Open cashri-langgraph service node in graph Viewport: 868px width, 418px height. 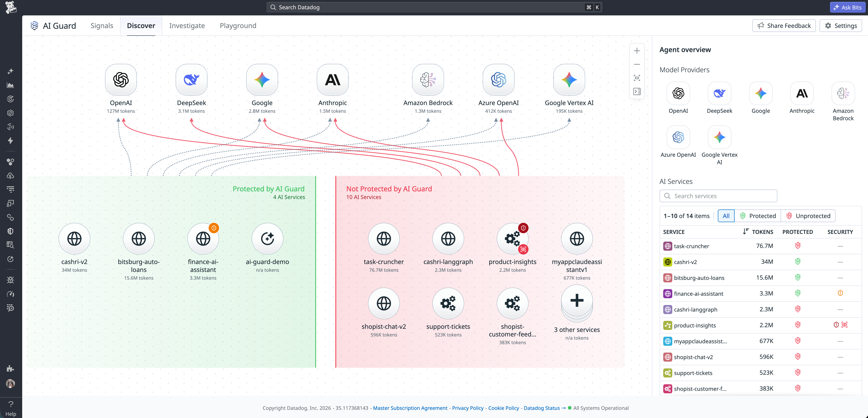[x=448, y=239]
